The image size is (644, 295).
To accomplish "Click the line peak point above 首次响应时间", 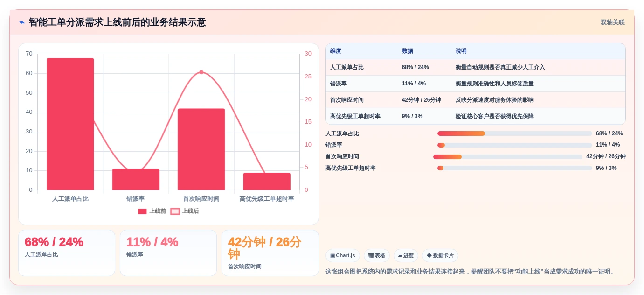I will point(201,72).
